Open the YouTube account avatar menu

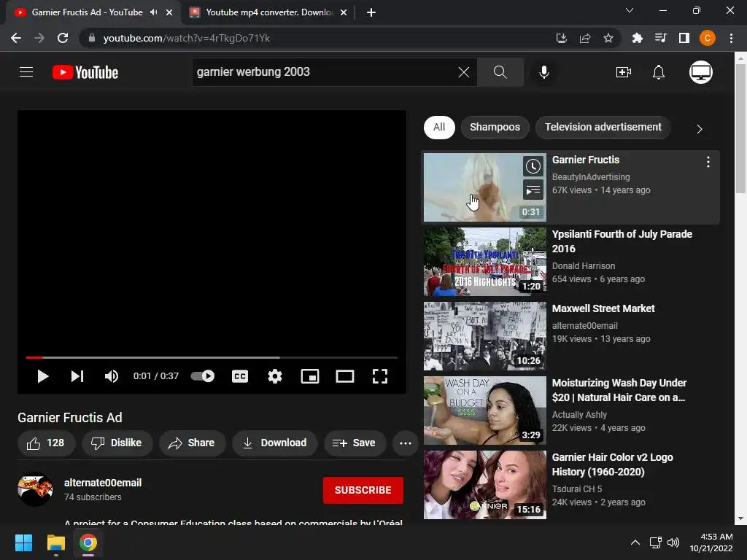point(701,72)
